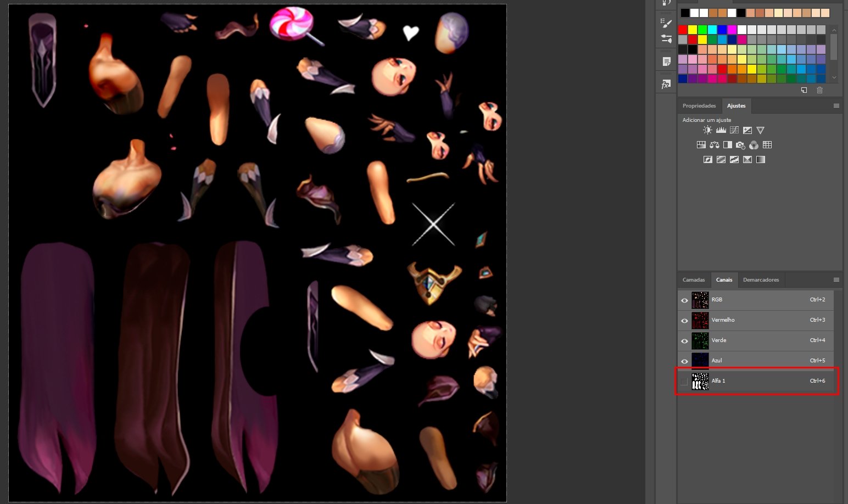Click the white heart on the canvas
This screenshot has width=848, height=504.
coord(411,33)
